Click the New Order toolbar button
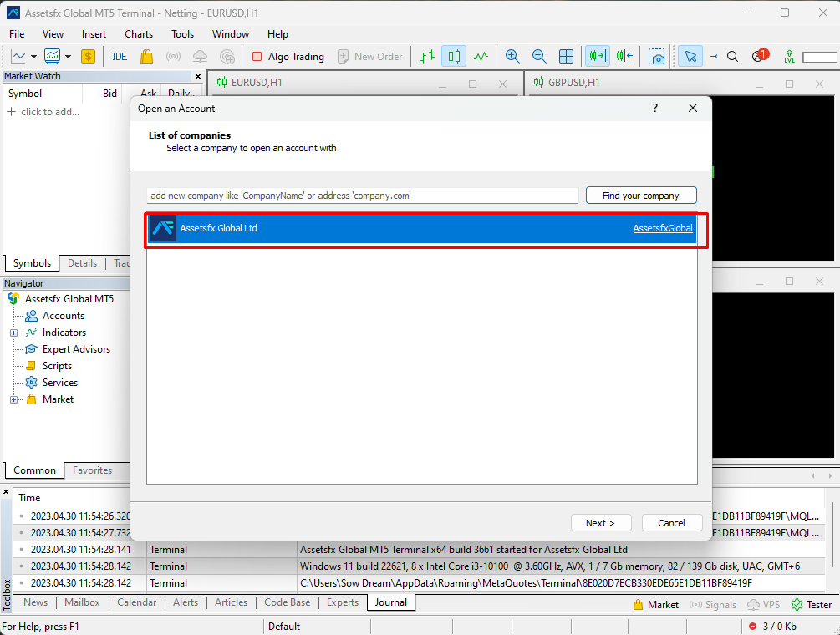 [370, 56]
